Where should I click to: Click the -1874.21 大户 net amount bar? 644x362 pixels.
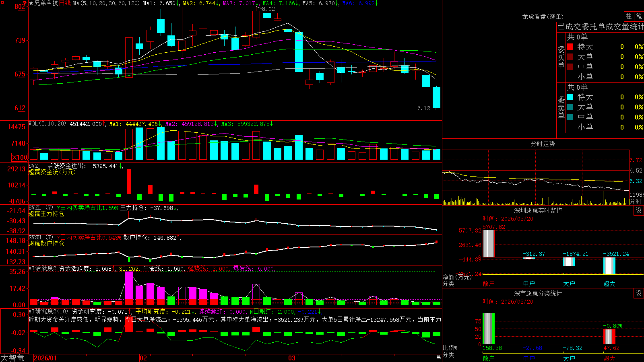(x=569, y=262)
